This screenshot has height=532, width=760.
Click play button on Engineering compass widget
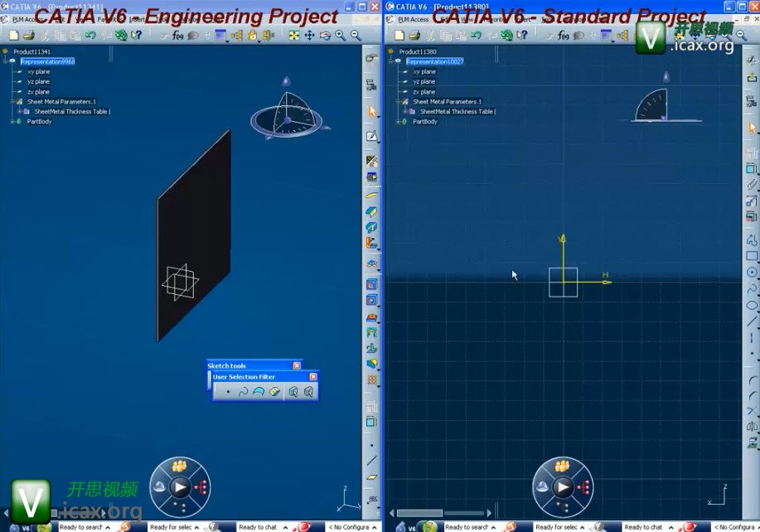[x=181, y=487]
